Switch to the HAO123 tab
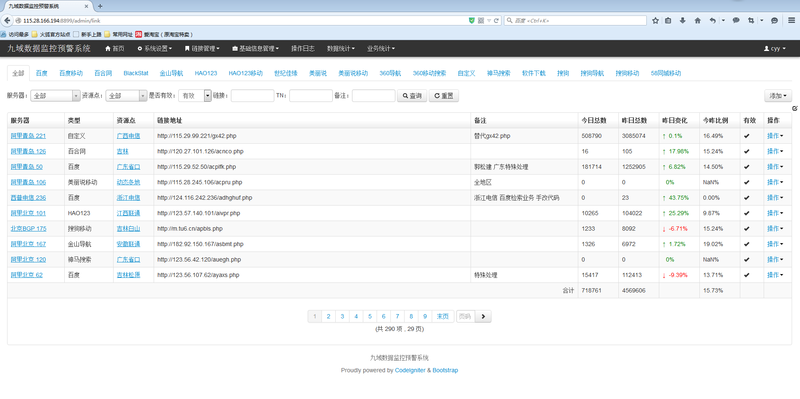This screenshot has height=399, width=800. point(206,73)
